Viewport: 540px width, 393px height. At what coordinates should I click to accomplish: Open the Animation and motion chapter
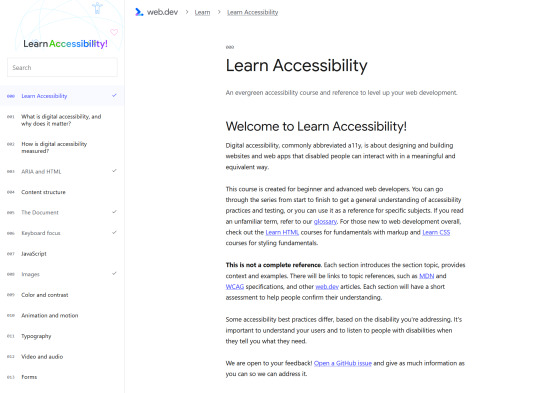tap(62, 315)
